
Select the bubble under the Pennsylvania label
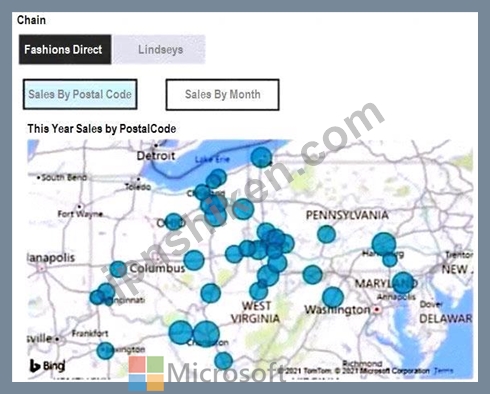[x=326, y=234]
